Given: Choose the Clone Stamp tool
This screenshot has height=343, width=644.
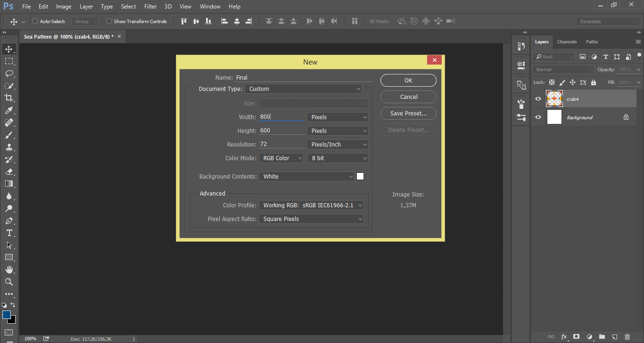Looking at the screenshot, I should click(x=8, y=147).
